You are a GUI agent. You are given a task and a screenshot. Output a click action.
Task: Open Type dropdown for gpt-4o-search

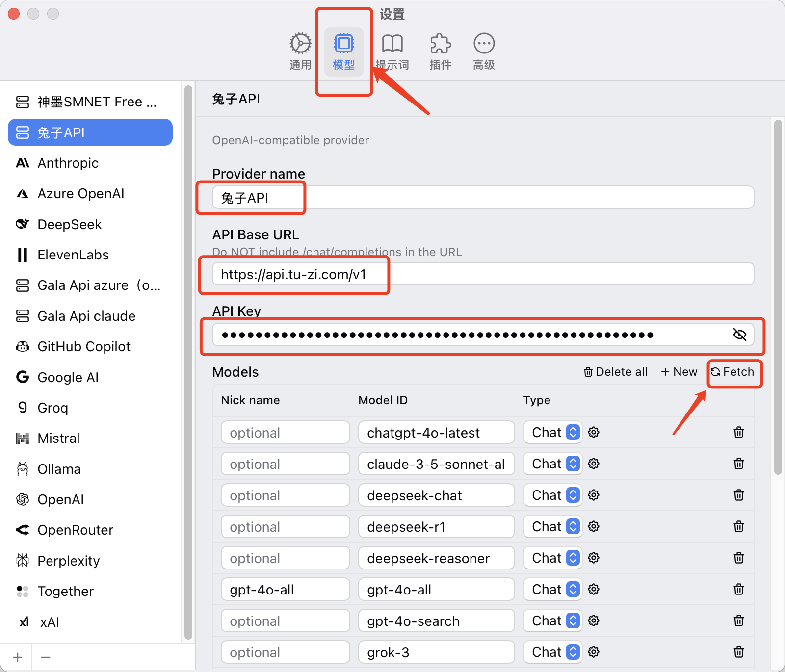(553, 620)
